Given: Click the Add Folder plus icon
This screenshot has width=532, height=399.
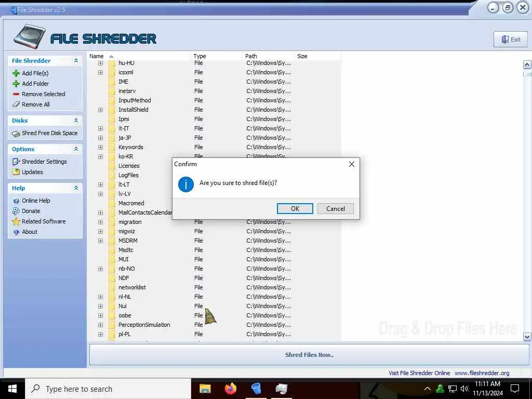Looking at the screenshot, I should pyautogui.click(x=16, y=84).
